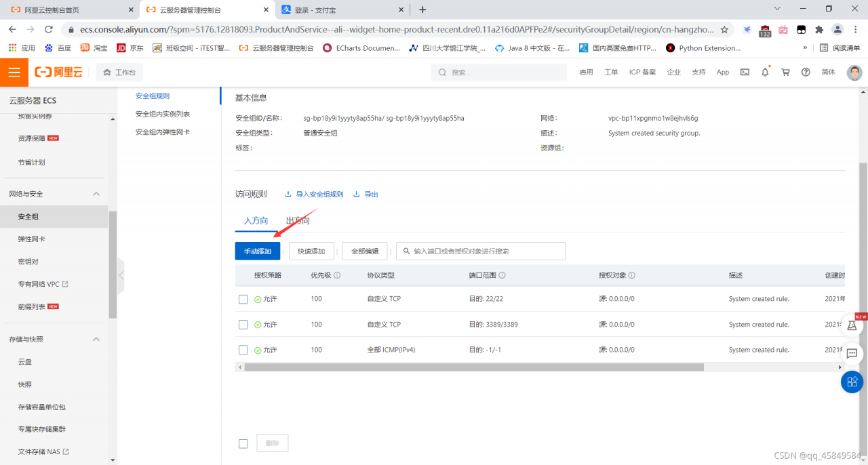Switch to the 出方向 tab
Screen dimensions: 868x465
click(x=298, y=221)
